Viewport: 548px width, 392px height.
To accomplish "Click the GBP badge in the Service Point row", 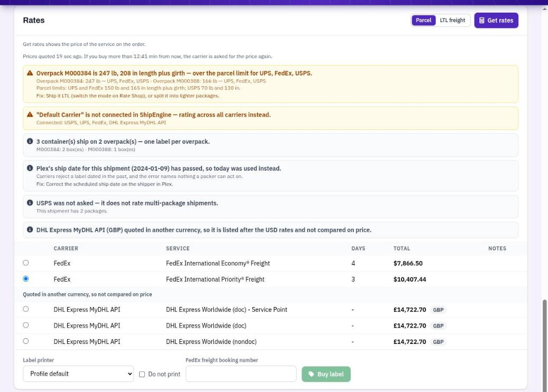I will tap(439, 310).
